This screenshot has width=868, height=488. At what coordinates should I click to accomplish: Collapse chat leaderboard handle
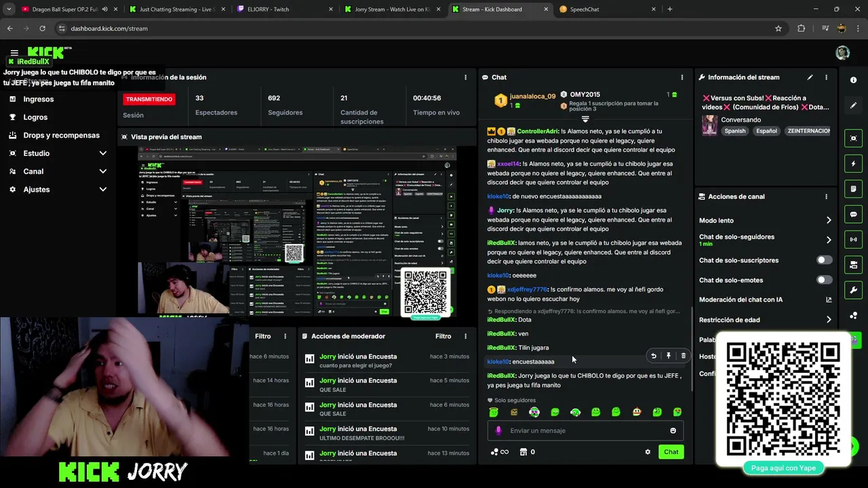(585, 119)
